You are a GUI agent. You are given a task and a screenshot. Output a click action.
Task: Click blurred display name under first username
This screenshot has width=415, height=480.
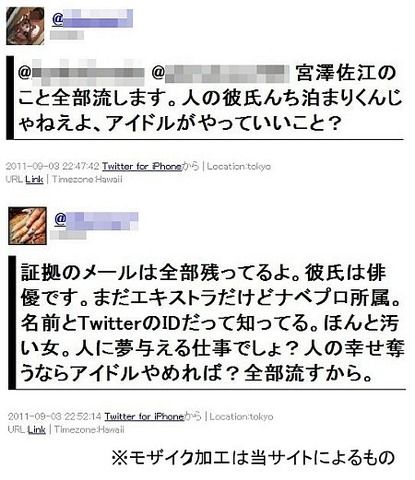click(x=67, y=35)
